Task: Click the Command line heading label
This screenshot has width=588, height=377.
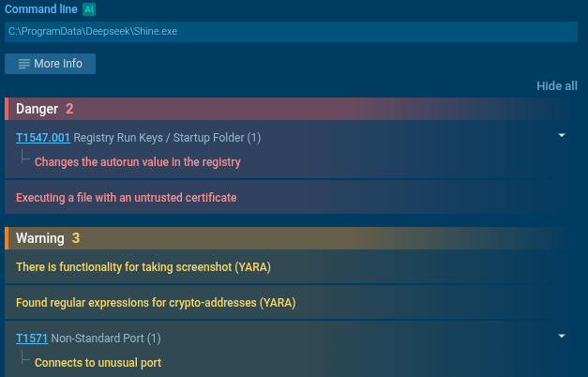Action: [x=41, y=9]
